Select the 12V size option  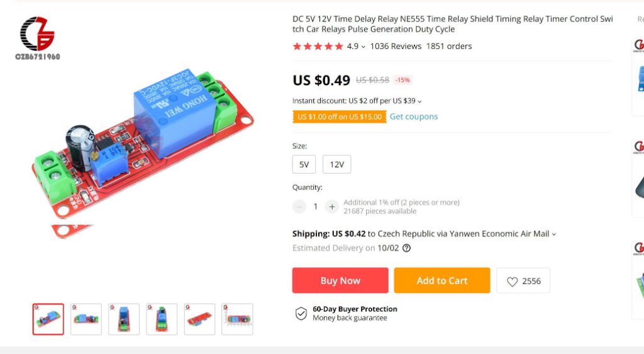(x=336, y=165)
